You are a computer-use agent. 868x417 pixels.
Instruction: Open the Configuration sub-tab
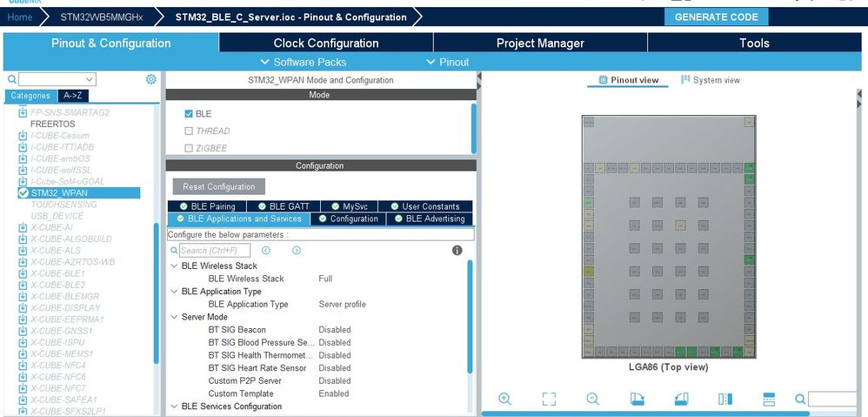coord(348,219)
